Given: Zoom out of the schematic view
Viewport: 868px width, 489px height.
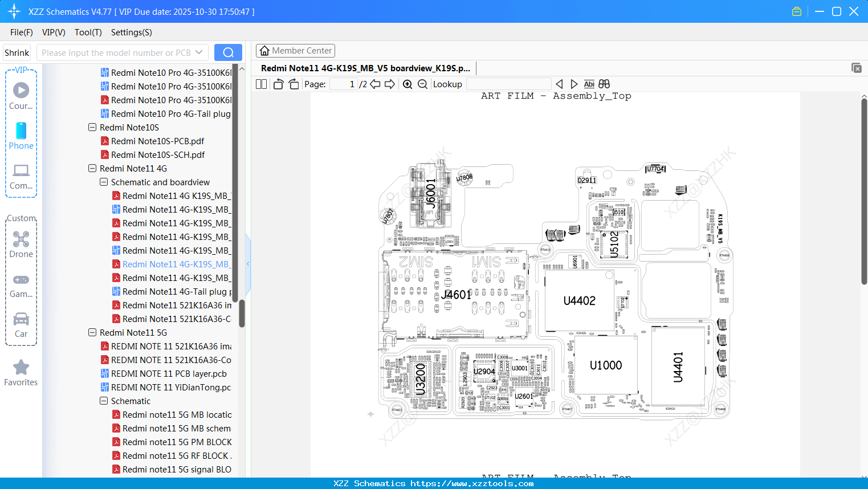Looking at the screenshot, I should [423, 84].
